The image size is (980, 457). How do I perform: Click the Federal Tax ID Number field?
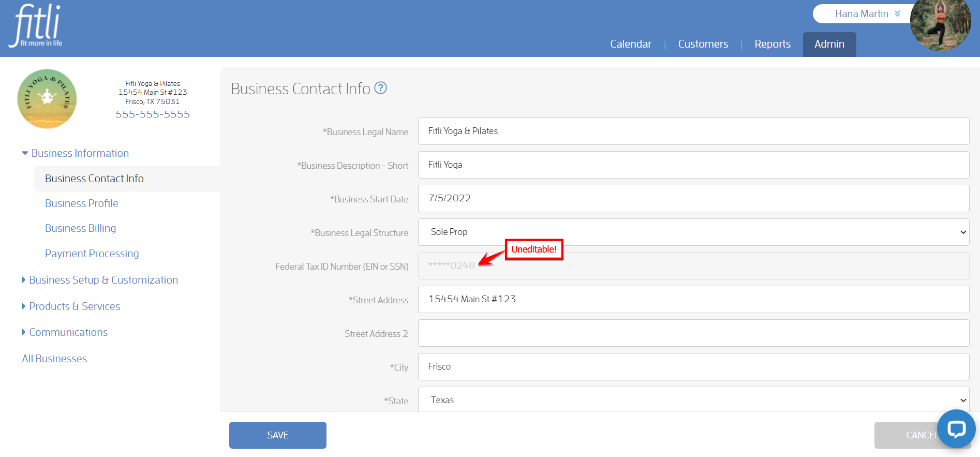(693, 266)
